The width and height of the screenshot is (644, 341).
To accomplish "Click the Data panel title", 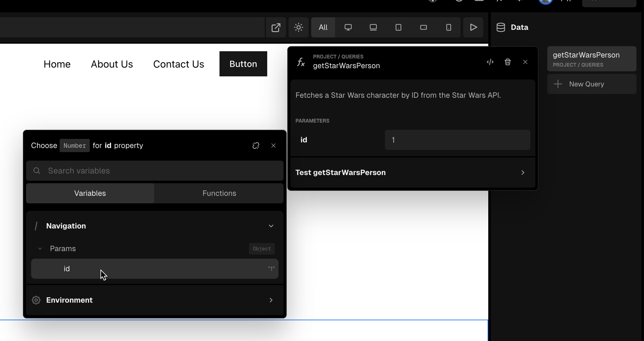I will [519, 27].
